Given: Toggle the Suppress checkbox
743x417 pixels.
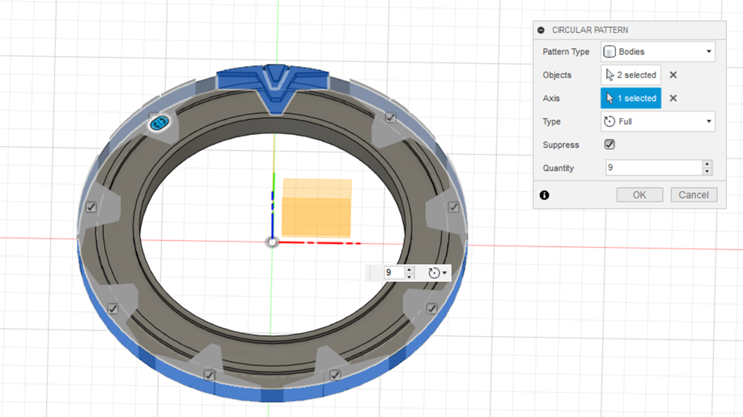Looking at the screenshot, I should point(609,145).
